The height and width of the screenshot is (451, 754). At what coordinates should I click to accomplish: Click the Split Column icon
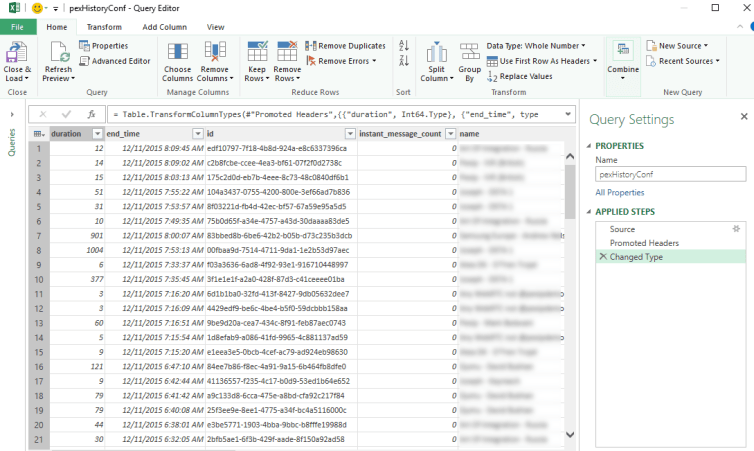436,54
